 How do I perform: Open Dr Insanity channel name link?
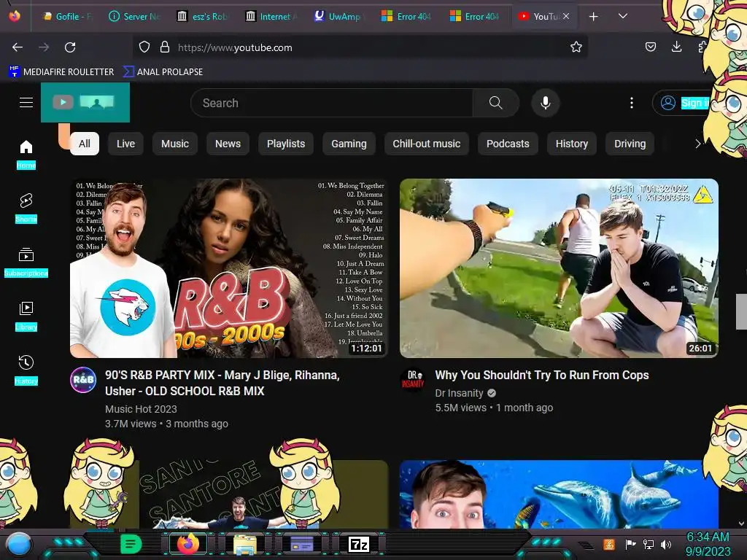click(x=460, y=393)
